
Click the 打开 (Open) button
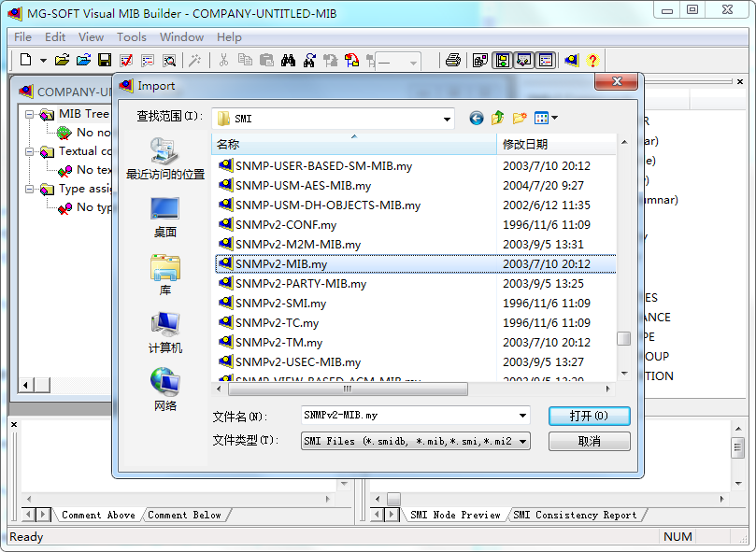[x=589, y=417]
